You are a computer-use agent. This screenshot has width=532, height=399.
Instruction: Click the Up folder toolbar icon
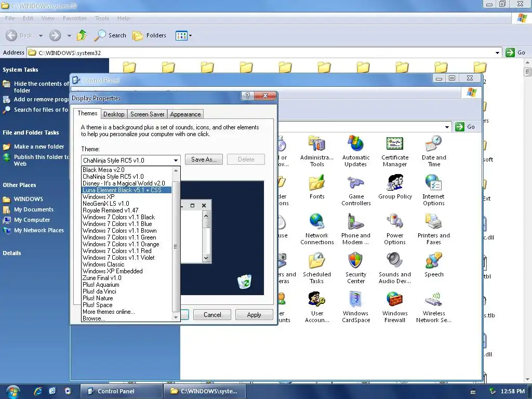(82, 35)
